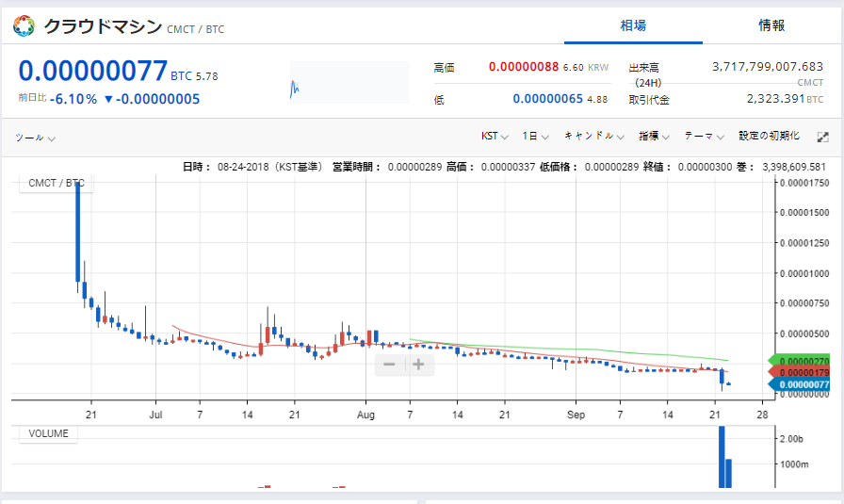Click the CloudMachine coin logo icon
This screenshot has height=504, width=844.
click(x=24, y=26)
